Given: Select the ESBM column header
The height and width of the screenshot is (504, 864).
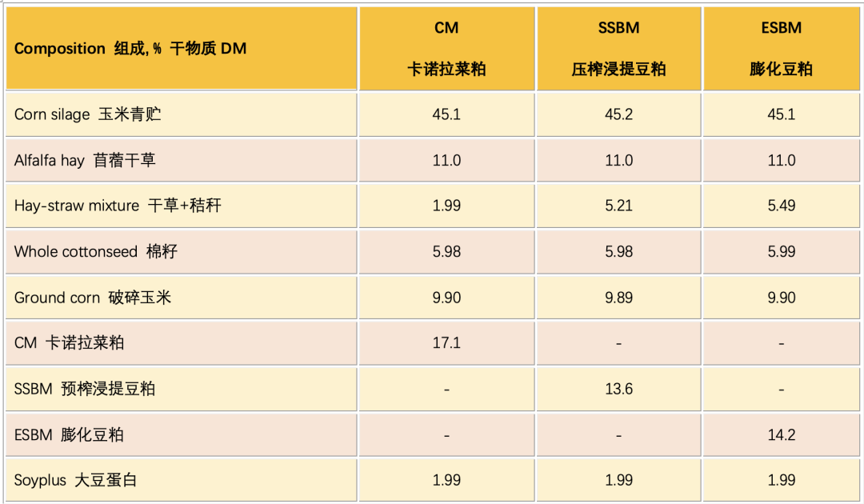Looking at the screenshot, I should click(782, 49).
